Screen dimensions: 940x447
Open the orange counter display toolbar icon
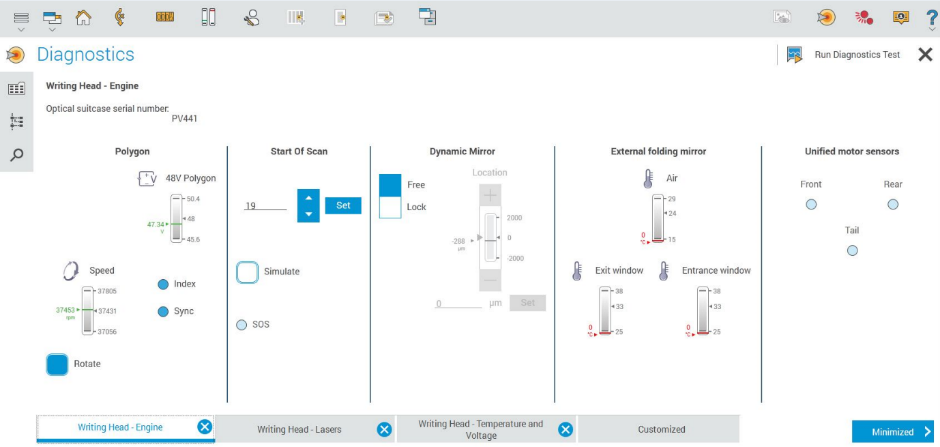pyautogui.click(x=165, y=18)
